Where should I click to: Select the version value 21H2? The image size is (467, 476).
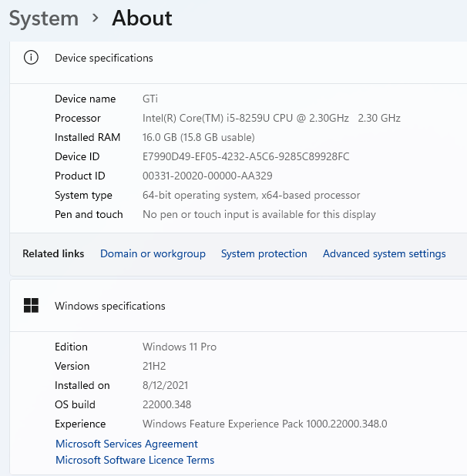[x=154, y=366]
